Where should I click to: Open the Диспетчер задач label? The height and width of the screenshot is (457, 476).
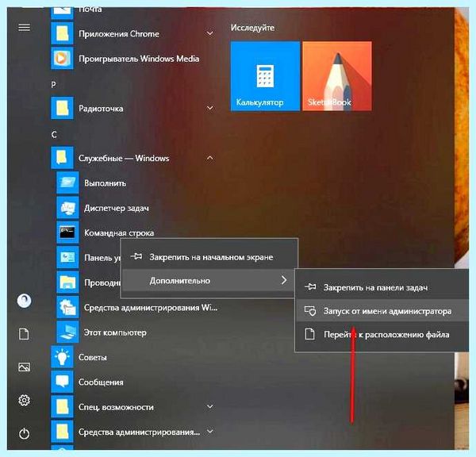117,209
